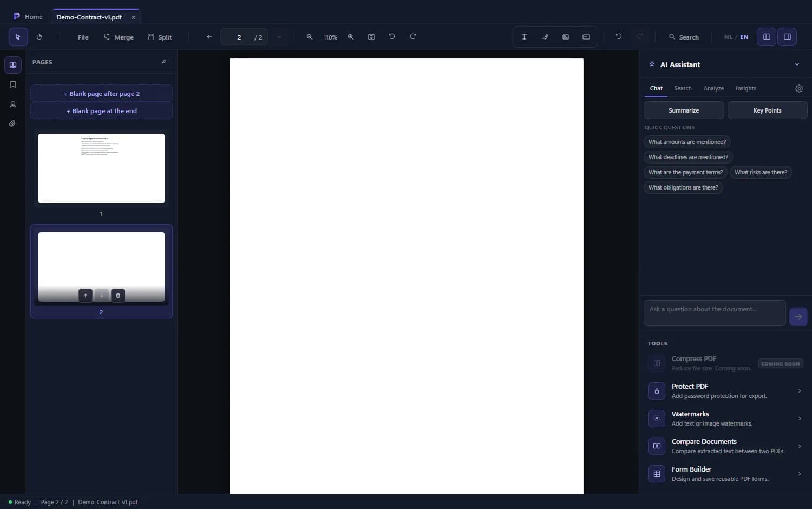The height and width of the screenshot is (509, 812).
Task: Open the stamps sidebar panel
Action: click(x=13, y=104)
